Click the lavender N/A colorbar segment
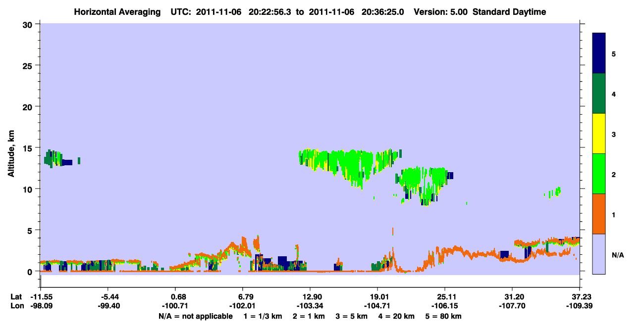The height and width of the screenshot is (330, 644). tap(599, 254)
